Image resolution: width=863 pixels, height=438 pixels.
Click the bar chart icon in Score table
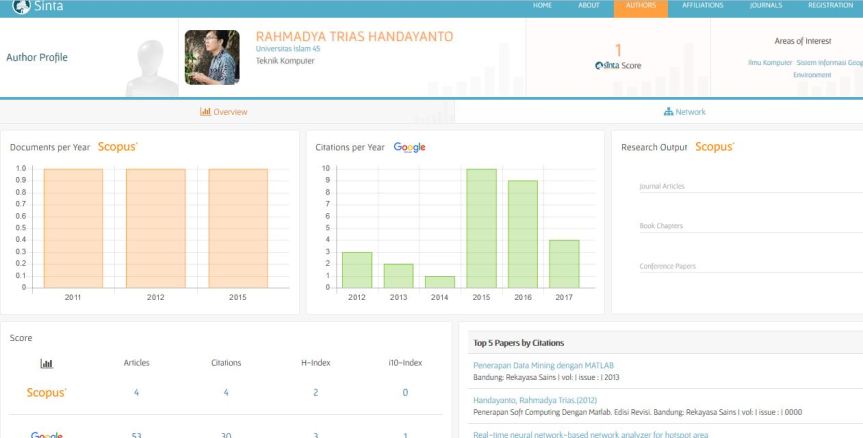point(45,363)
